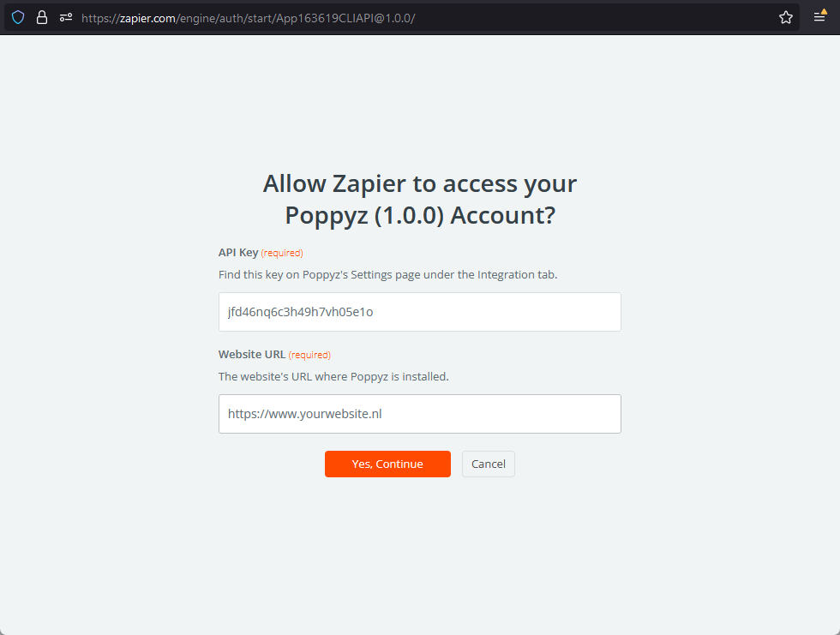Bookmark this page with the star icon
Image resolution: width=840 pixels, height=635 pixels.
click(x=785, y=17)
